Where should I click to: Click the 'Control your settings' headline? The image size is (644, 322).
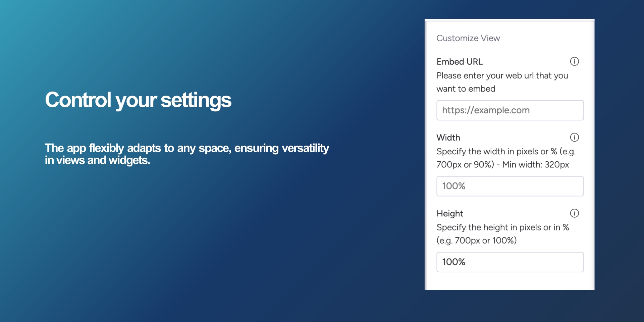pyautogui.click(x=138, y=100)
